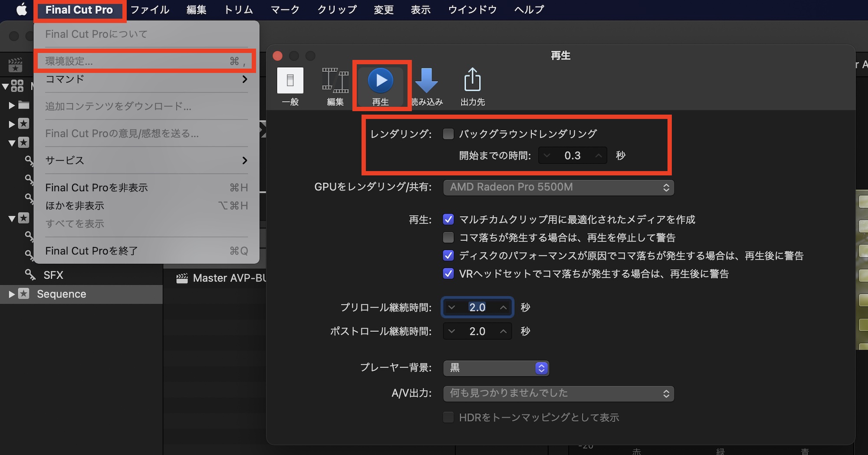Open the ヘルプ menu
The image size is (868, 455).
(529, 10)
